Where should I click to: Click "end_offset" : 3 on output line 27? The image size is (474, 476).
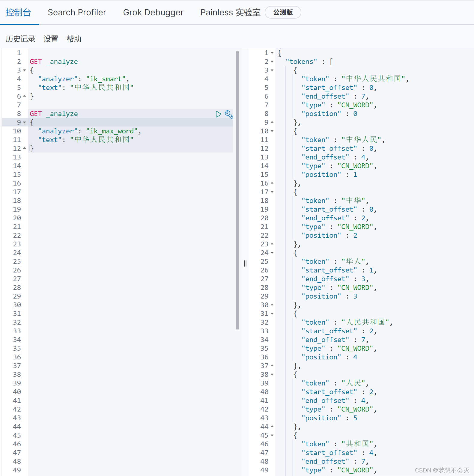[334, 279]
